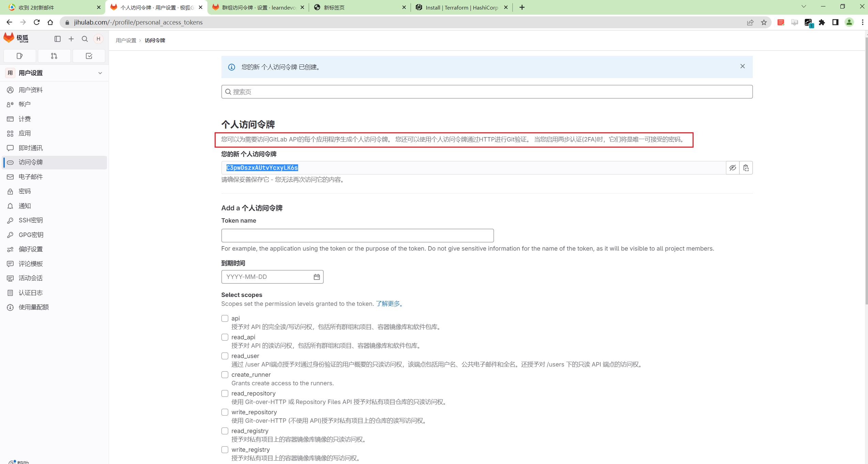Toggle token visibility eye icon
The image size is (868, 464).
[x=733, y=168]
